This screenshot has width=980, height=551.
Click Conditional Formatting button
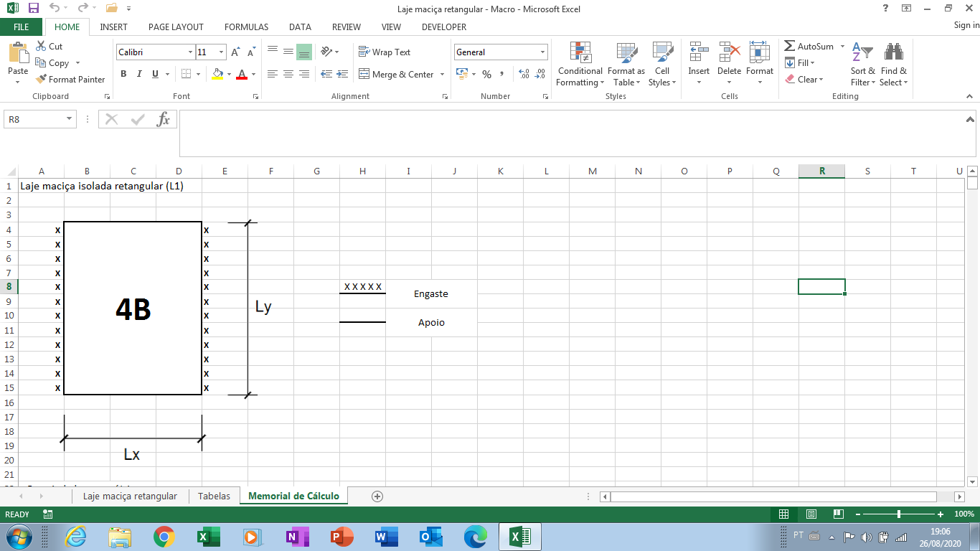pos(580,65)
